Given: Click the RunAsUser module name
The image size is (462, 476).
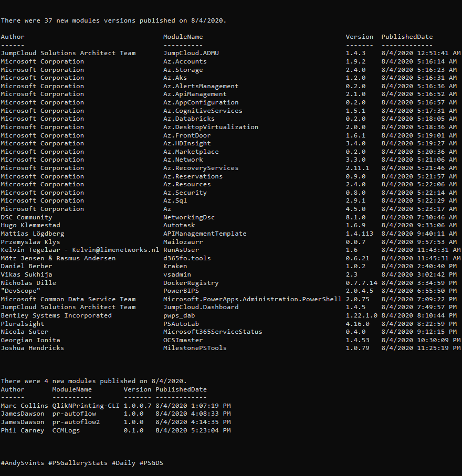Looking at the screenshot, I should click(x=181, y=250).
